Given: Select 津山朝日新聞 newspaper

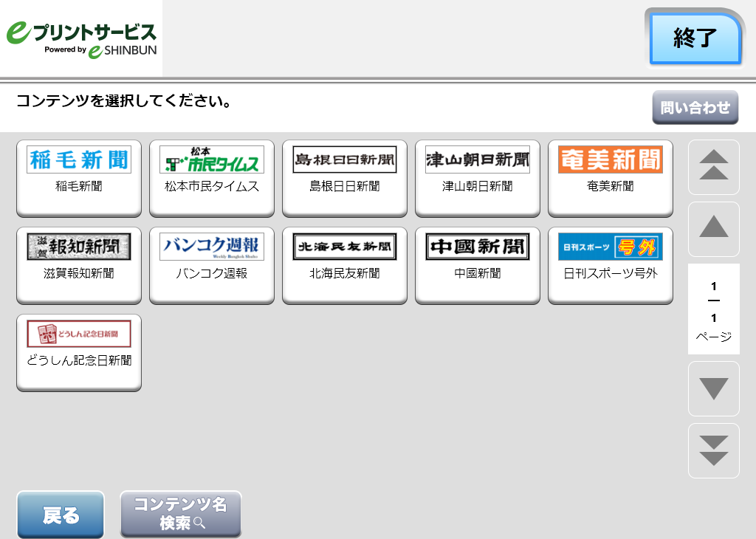Looking at the screenshot, I should [478, 179].
